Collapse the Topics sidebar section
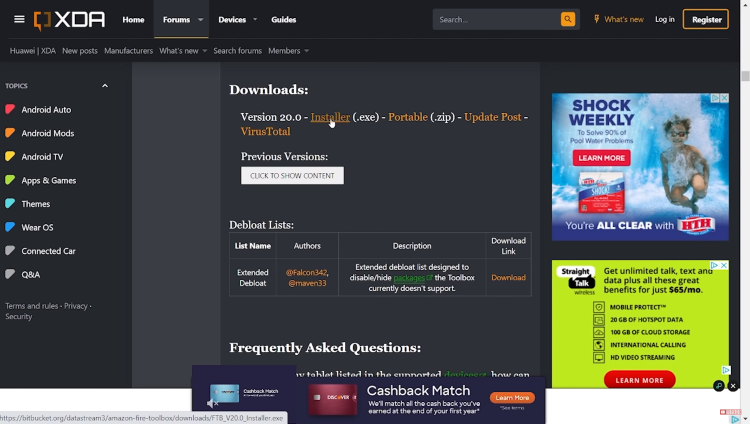 coord(105,86)
